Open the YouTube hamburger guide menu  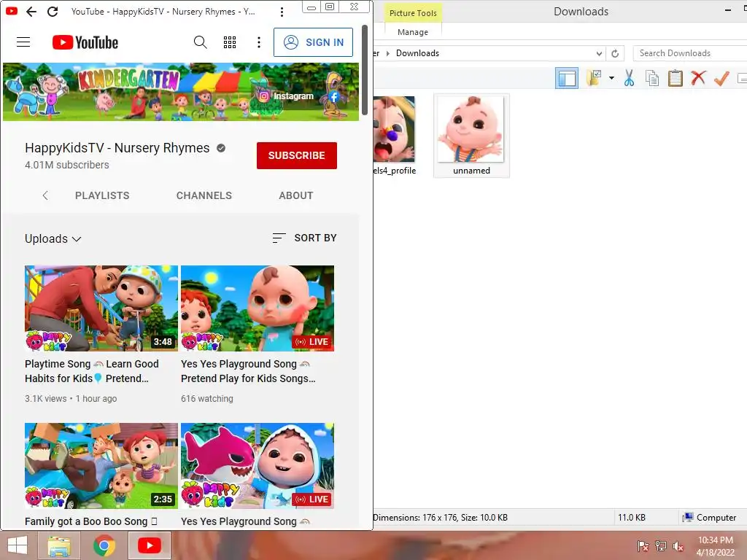pos(23,42)
